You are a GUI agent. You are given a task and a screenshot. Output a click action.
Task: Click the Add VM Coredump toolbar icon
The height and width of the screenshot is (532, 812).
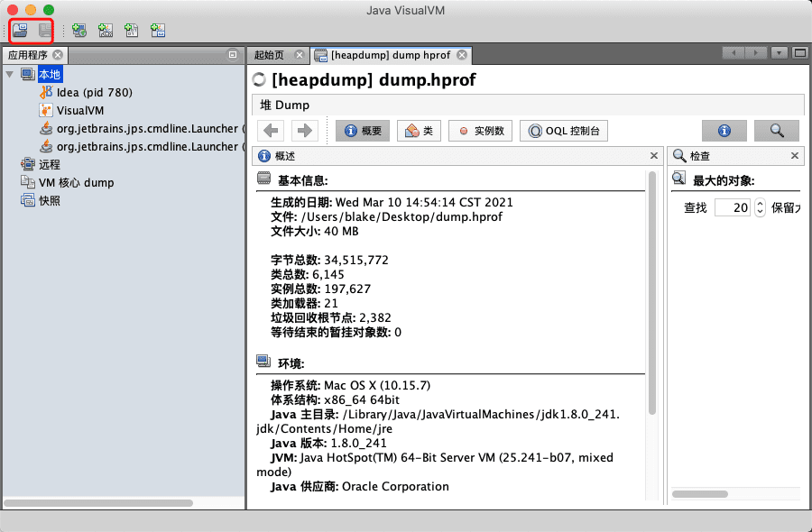[x=132, y=31]
